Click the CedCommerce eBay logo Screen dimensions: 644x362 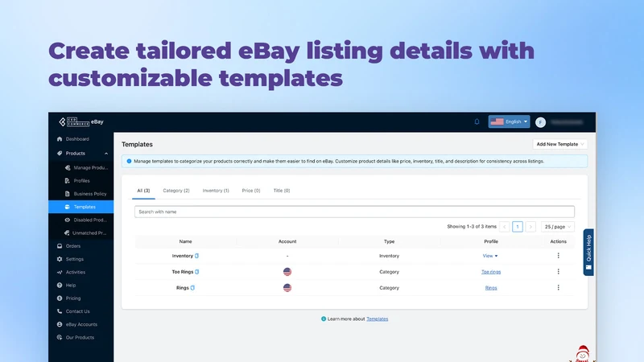(x=81, y=122)
